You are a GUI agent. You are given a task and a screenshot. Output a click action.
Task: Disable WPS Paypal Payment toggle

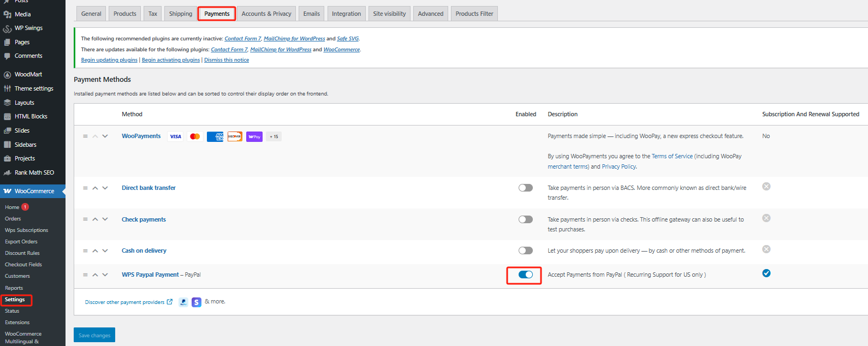tap(525, 275)
